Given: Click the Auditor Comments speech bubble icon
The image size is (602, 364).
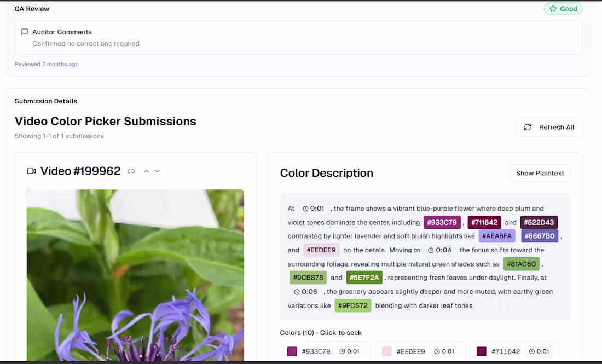Looking at the screenshot, I should [x=25, y=32].
